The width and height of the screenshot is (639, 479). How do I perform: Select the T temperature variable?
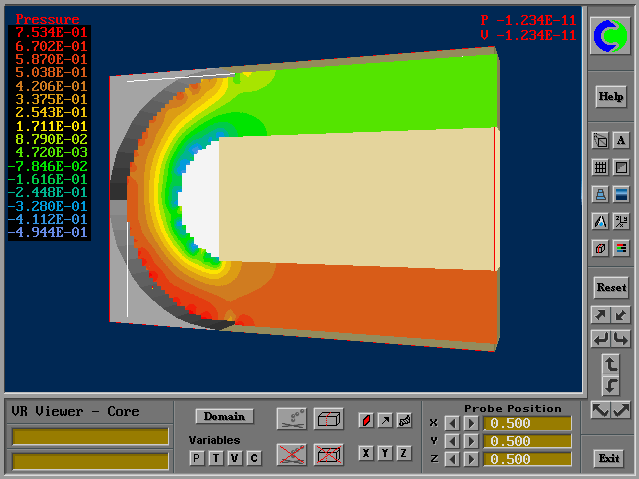tap(216, 458)
